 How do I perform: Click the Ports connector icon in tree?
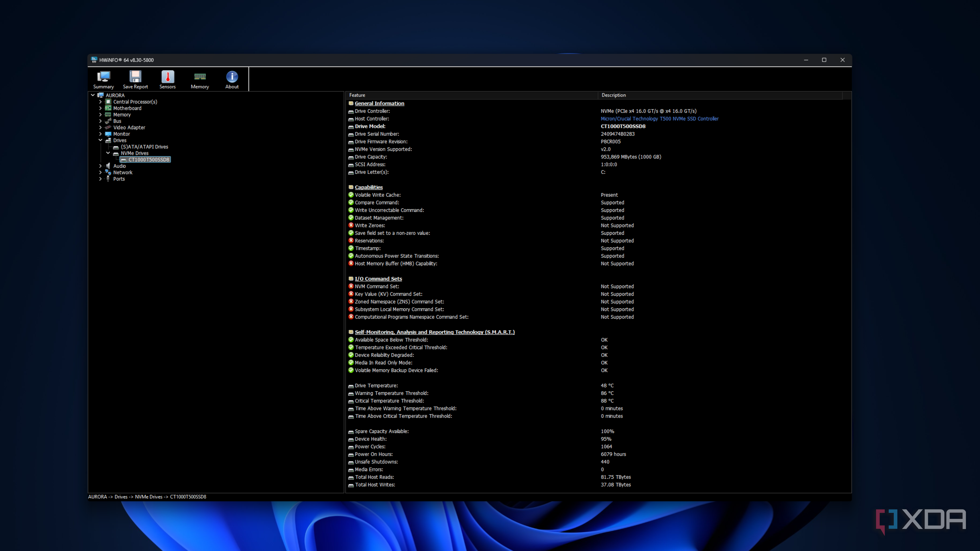point(108,179)
